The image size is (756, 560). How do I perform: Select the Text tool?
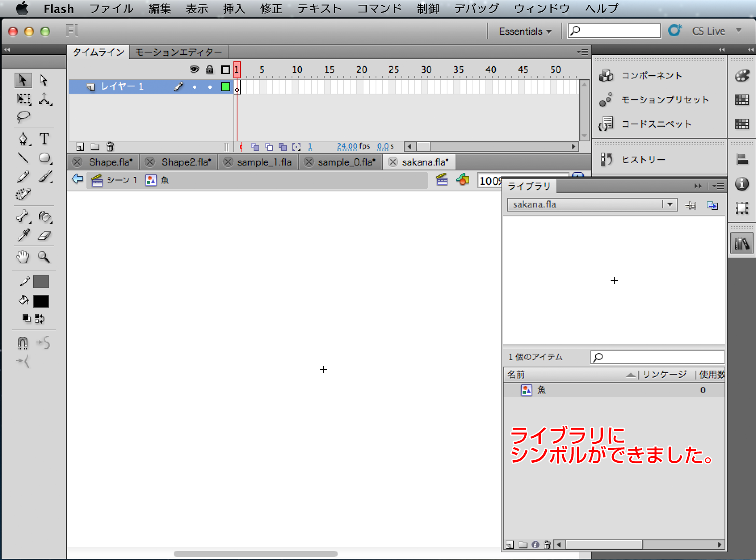44,138
